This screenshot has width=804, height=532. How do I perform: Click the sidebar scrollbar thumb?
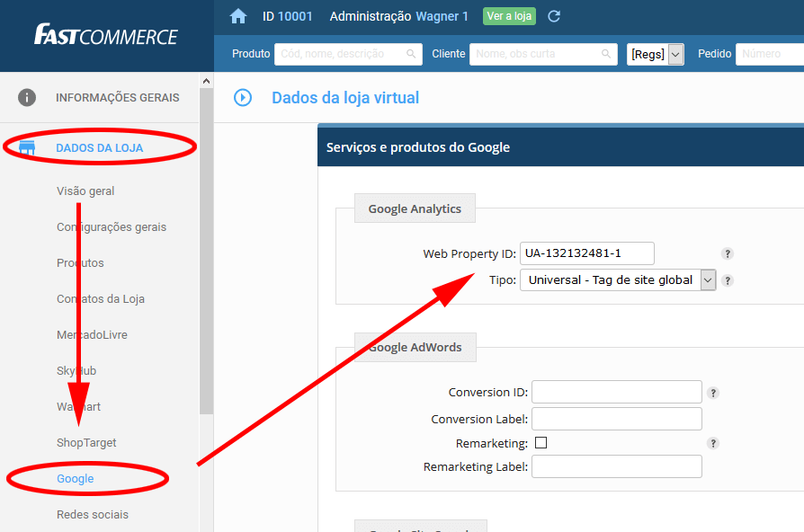(x=206, y=251)
